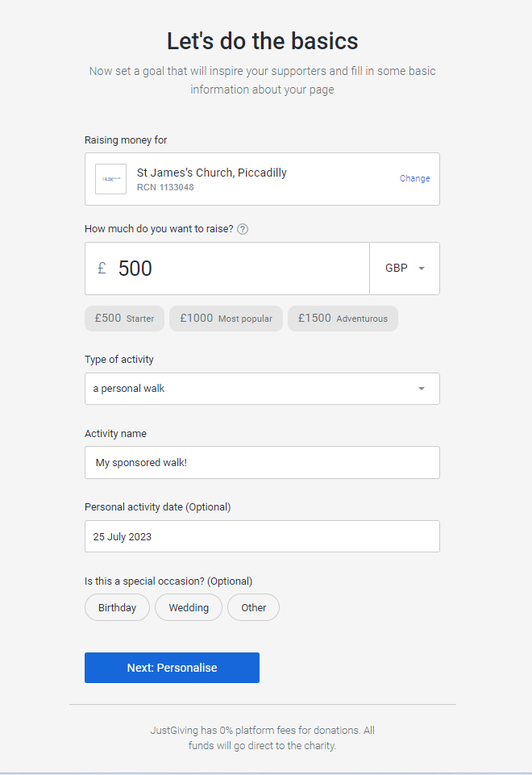Click the JustGiving 0% platform fees notice
Viewport: 532px width, 775px height.
click(x=262, y=737)
